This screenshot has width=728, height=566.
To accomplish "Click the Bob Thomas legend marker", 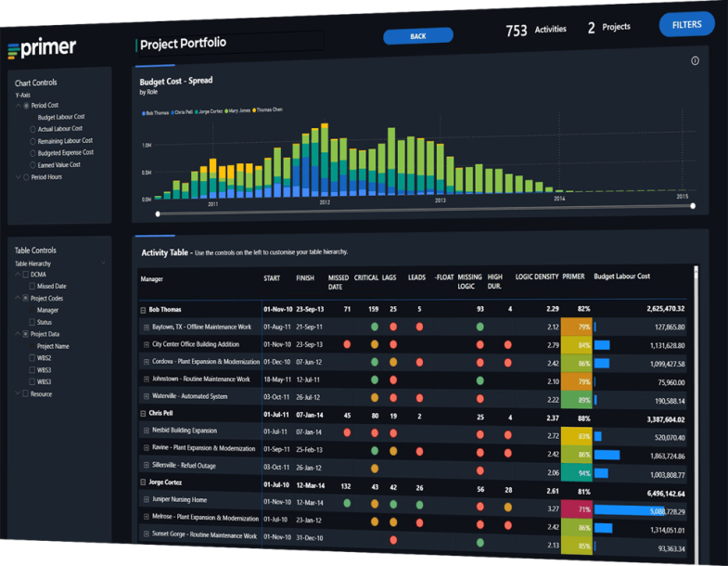I will click(x=143, y=112).
